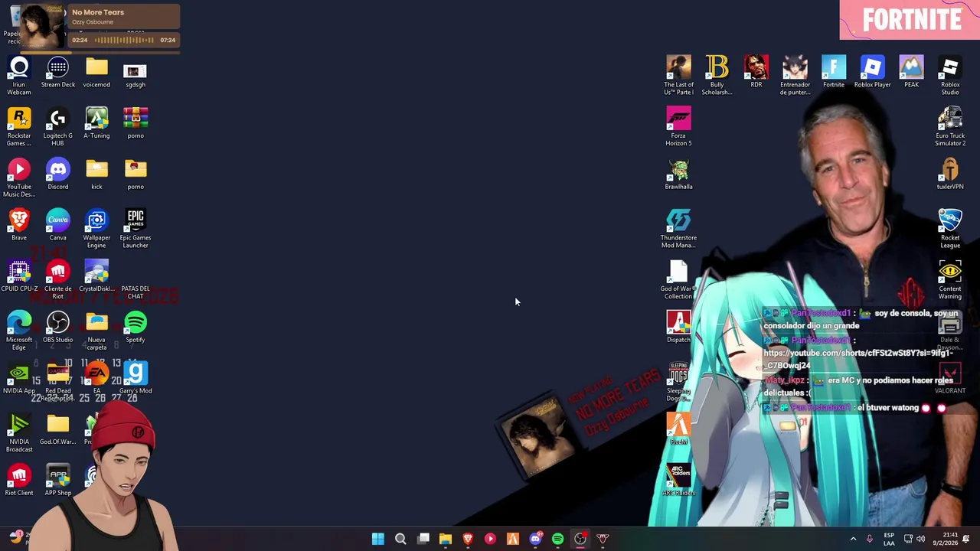The height and width of the screenshot is (551, 980).
Task: Open taskbar Search
Action: pos(400,539)
